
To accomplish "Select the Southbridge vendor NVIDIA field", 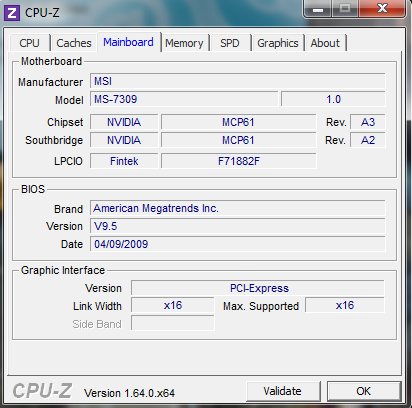I will click(x=124, y=140).
